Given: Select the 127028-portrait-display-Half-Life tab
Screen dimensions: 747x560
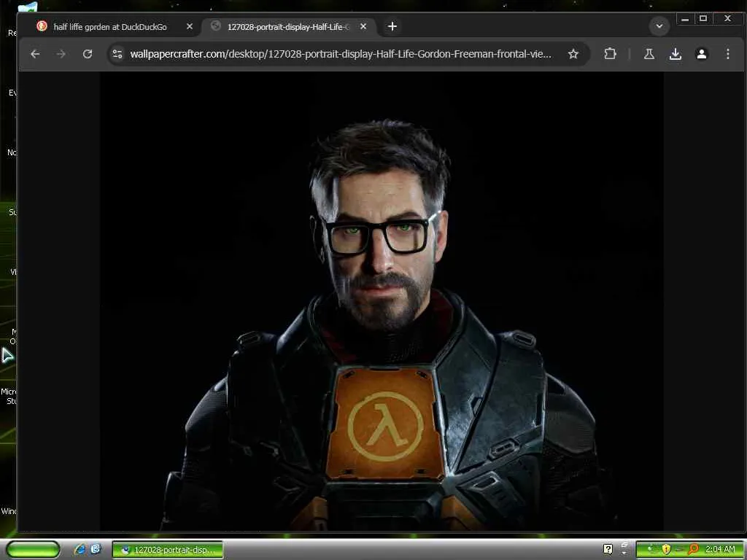Looking at the screenshot, I should 289,27.
